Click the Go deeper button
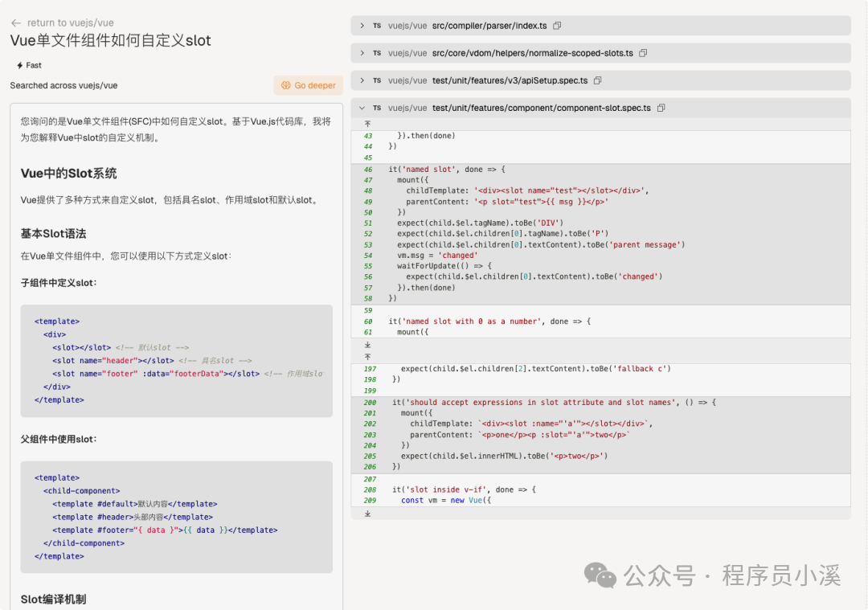Screen dimensions: 868x610 pos(308,84)
